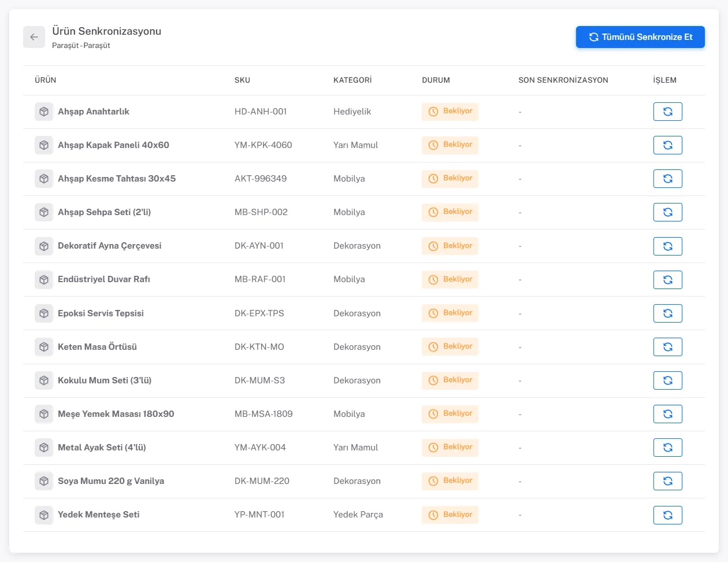Screen dimensions: 728x562
Task: Click sync icon for Yedek Menteşe Seti
Action: tap(667, 515)
